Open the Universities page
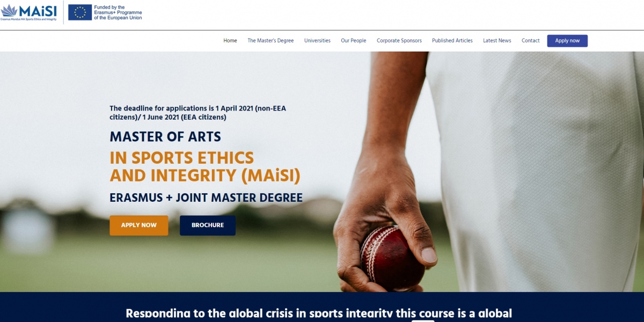644x322 pixels. click(317, 41)
